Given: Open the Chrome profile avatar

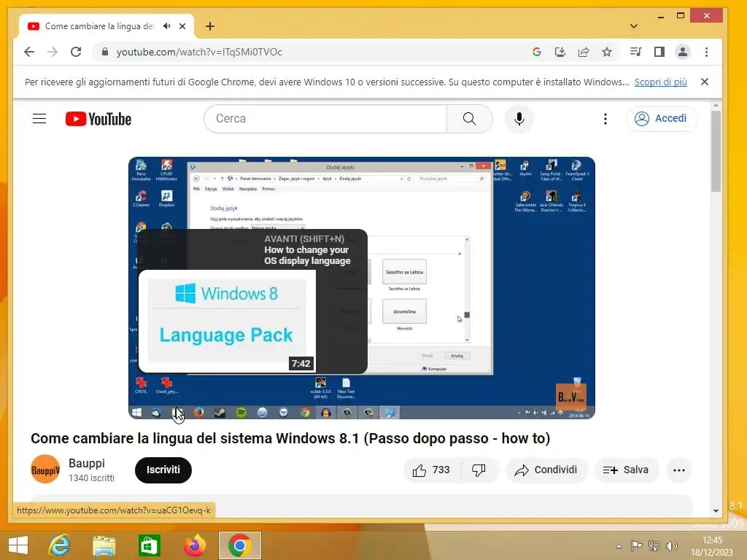Looking at the screenshot, I should coord(683,52).
